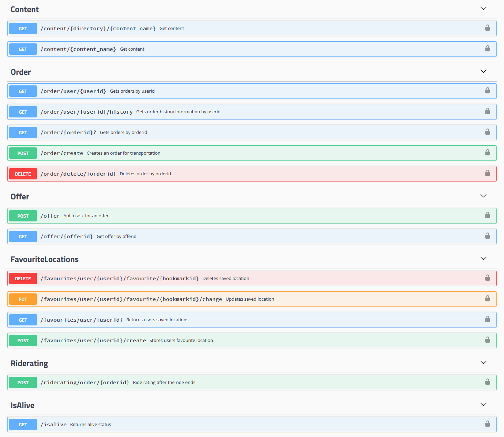
Task: Click GET badge for /isalive
Action: pos(23,425)
